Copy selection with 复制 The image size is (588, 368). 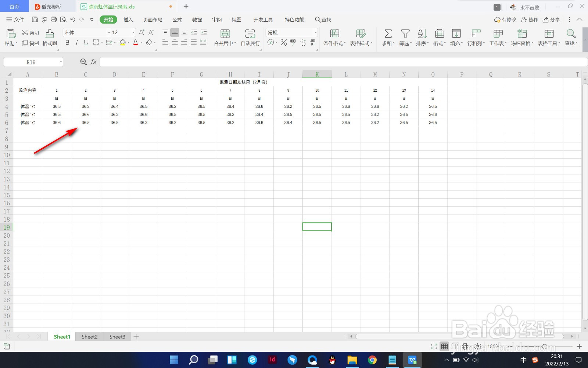[x=30, y=43]
